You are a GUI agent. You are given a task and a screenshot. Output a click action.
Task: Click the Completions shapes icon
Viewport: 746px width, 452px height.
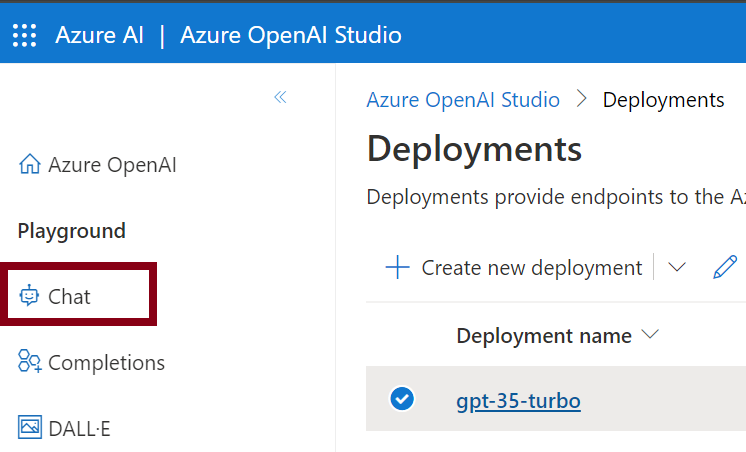coord(30,362)
